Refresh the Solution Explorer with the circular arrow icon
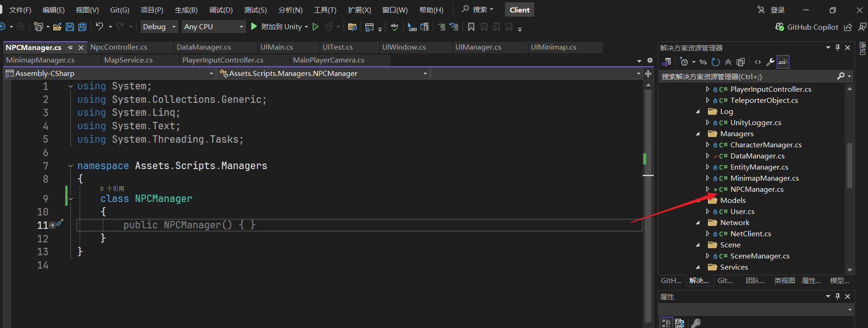868x328 pixels. pyautogui.click(x=716, y=62)
